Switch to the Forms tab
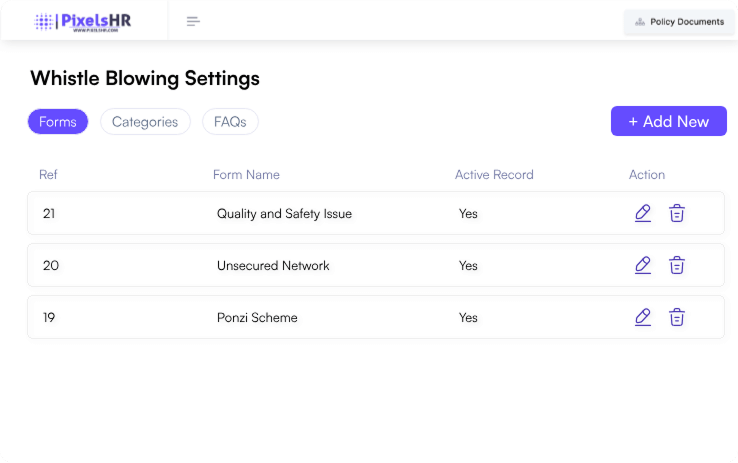 [x=58, y=122]
